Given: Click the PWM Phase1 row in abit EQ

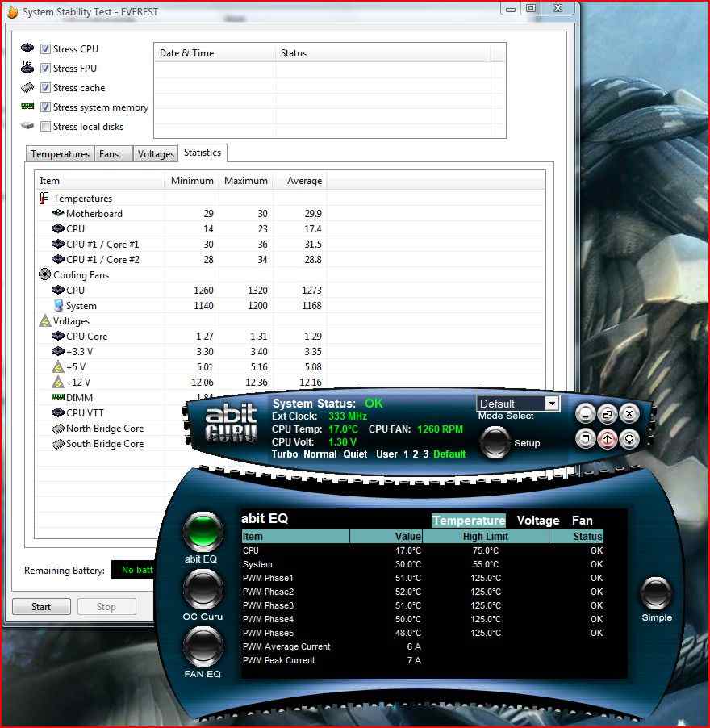Looking at the screenshot, I should (423, 578).
